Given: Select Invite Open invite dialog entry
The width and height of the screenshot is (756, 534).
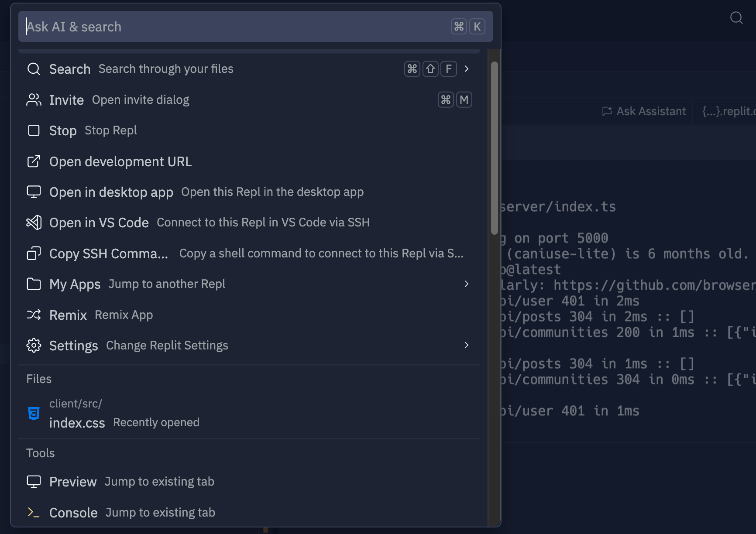Looking at the screenshot, I should point(249,100).
